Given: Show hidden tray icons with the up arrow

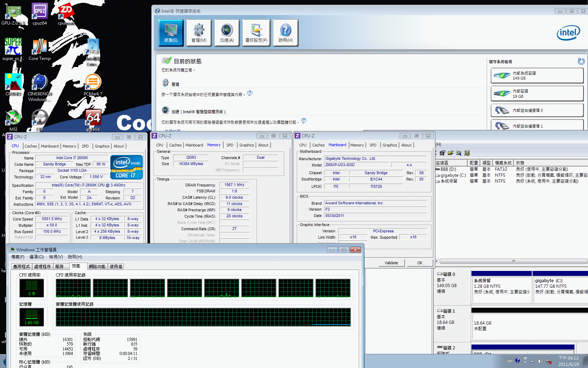Looking at the screenshot, I should click(x=532, y=361).
